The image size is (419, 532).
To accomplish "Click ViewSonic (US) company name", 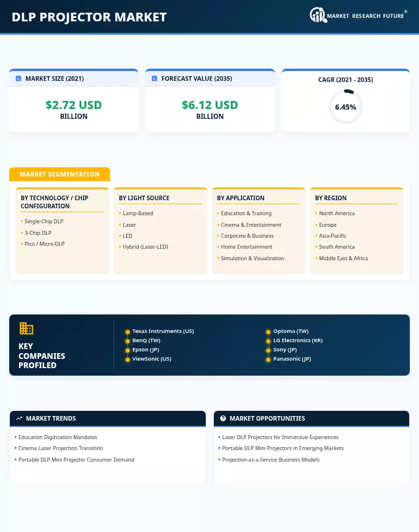I will pos(152,359).
